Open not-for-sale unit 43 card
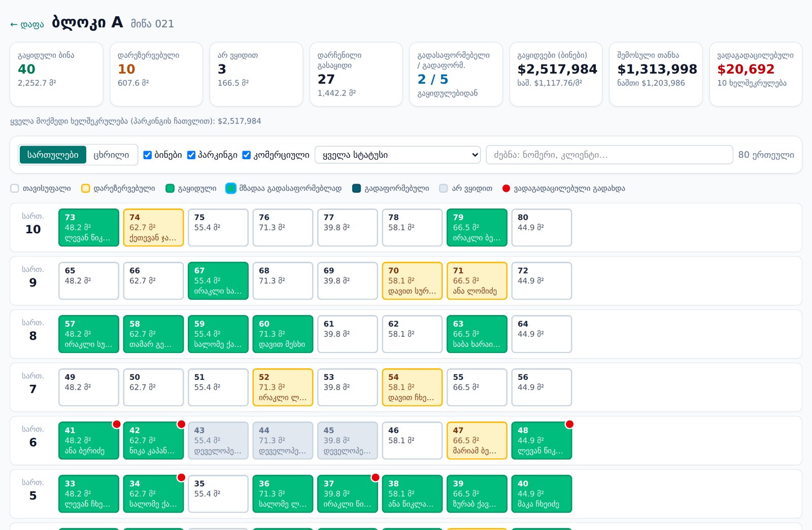812x530 pixels. 218,441
